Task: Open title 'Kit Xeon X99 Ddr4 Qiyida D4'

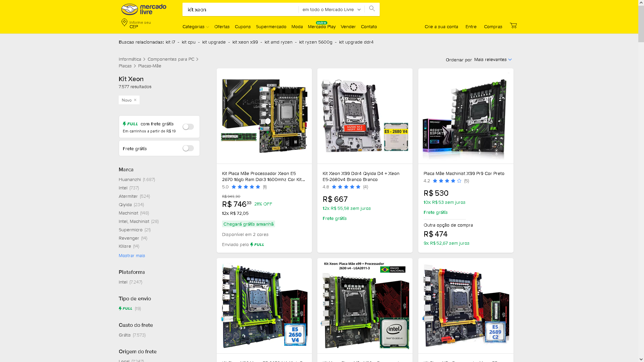Action: tap(361, 177)
